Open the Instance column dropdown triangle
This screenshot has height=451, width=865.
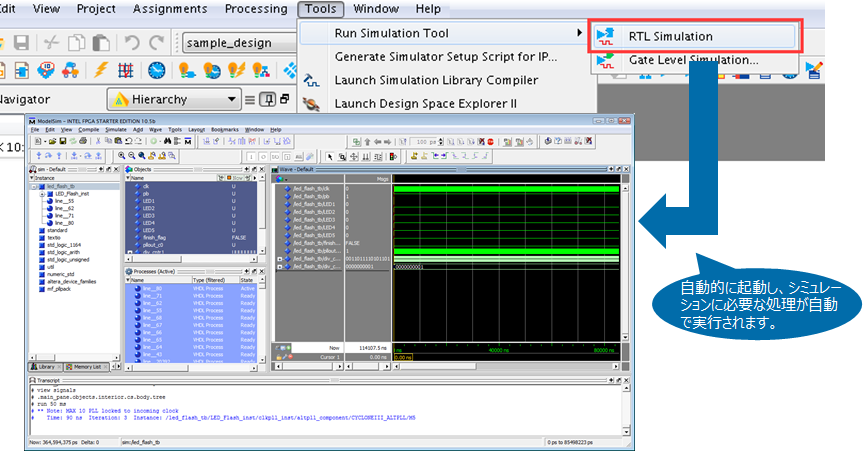(x=31, y=178)
